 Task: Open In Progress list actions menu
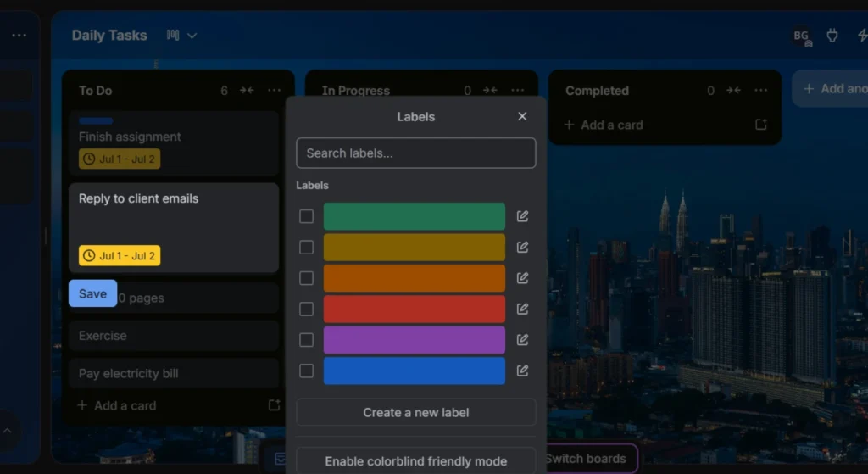click(518, 90)
